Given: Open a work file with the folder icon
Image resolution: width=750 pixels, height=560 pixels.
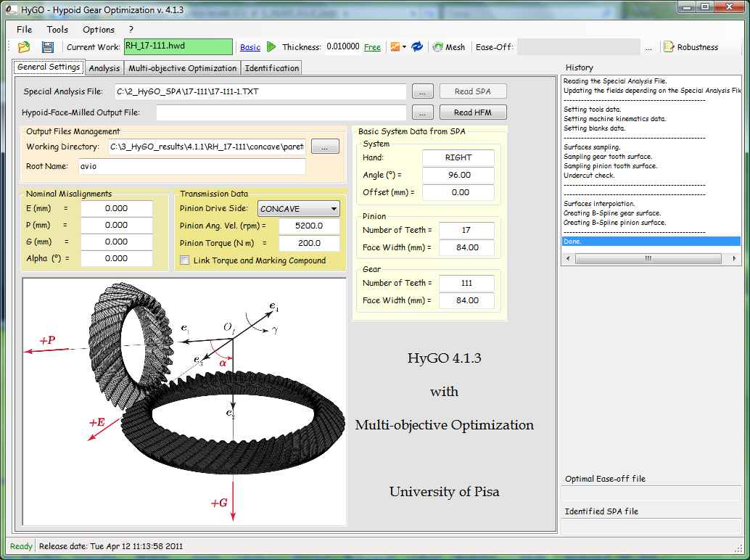Looking at the screenshot, I should coord(23,47).
